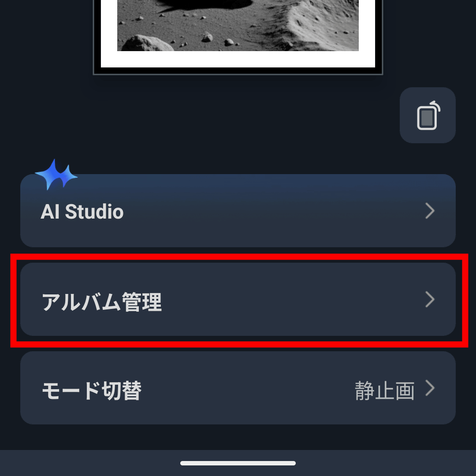
Task: Select the 静止画 mode value
Action: [385, 390]
